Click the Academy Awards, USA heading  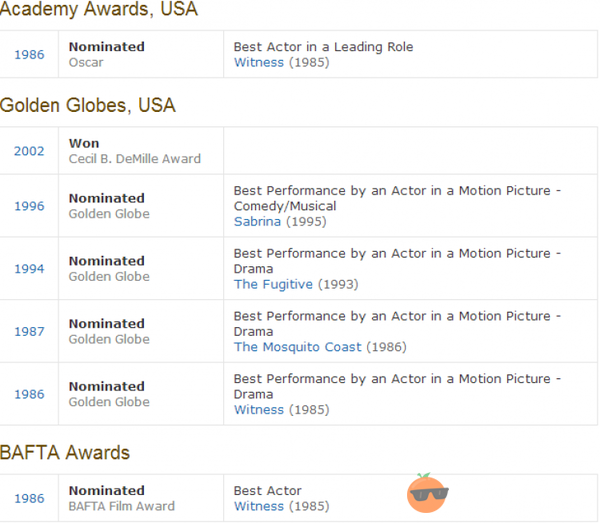(x=99, y=10)
